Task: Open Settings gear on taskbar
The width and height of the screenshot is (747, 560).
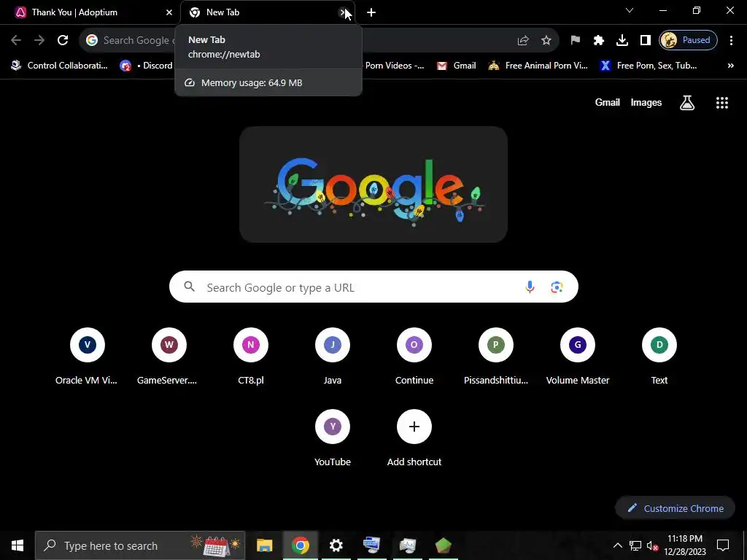Action: coord(336,545)
